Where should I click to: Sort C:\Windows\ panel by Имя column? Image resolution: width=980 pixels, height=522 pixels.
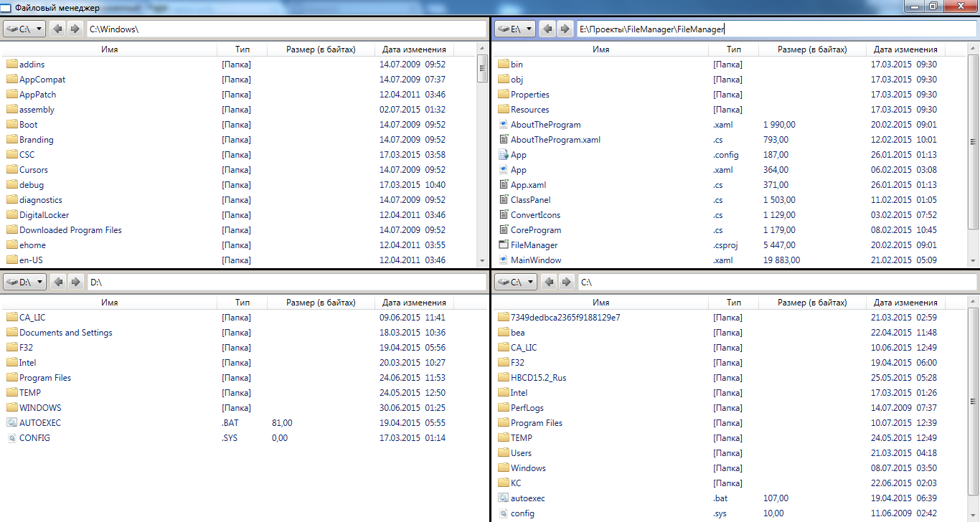click(x=110, y=49)
